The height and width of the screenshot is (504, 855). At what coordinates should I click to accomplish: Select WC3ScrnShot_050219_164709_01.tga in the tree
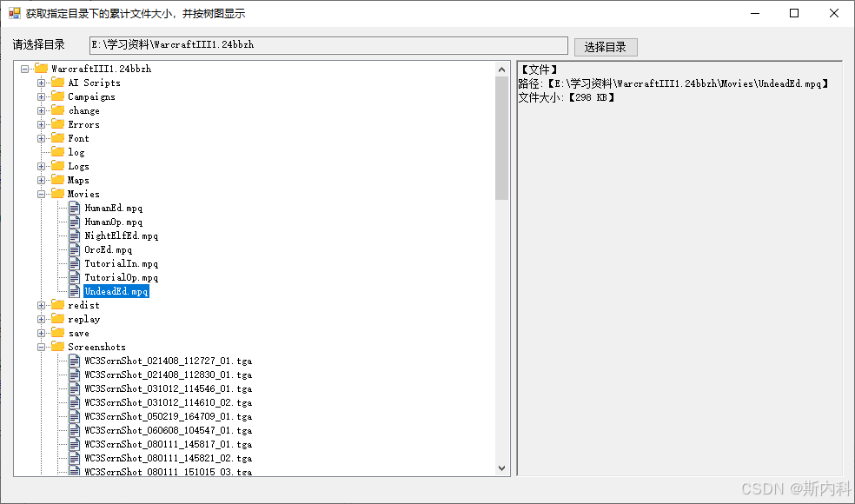coord(168,416)
